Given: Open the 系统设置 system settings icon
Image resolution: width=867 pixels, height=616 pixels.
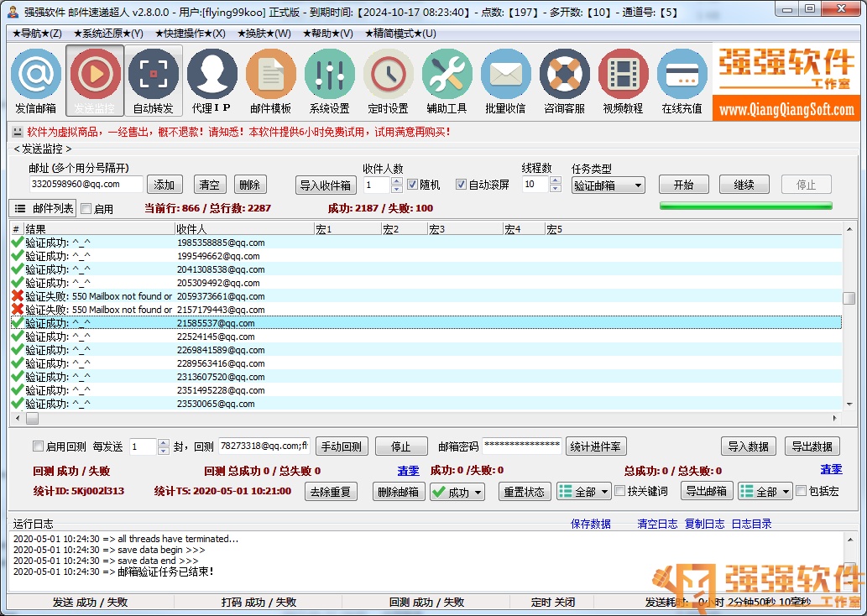Looking at the screenshot, I should (330, 81).
